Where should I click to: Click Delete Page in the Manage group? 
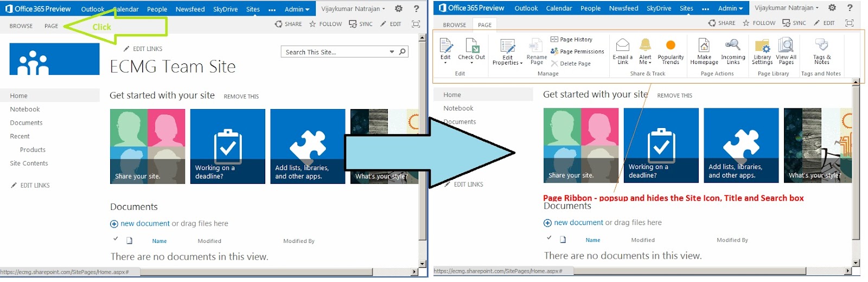pos(571,63)
